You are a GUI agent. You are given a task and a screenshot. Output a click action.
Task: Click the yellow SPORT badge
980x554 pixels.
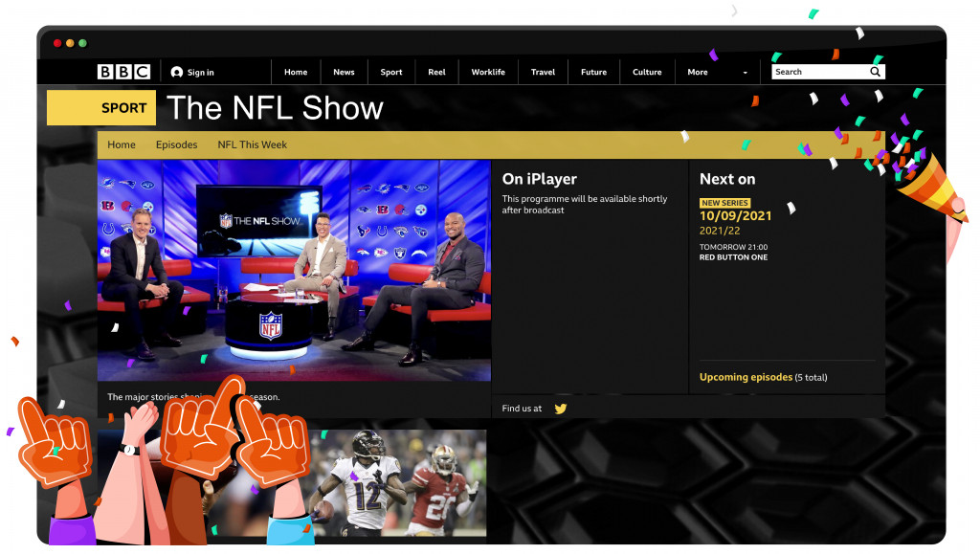[101, 108]
